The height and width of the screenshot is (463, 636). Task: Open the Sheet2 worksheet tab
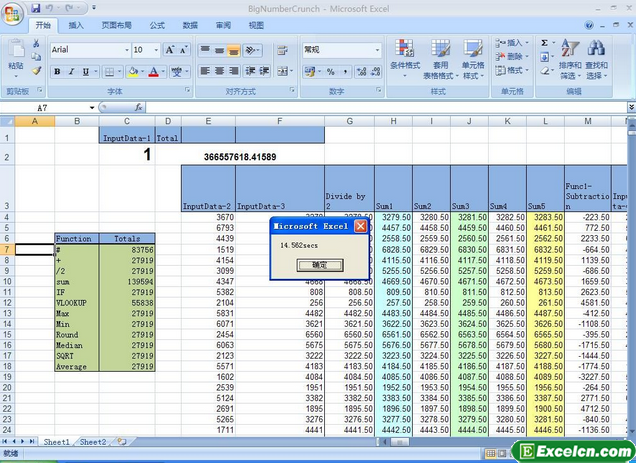[93, 441]
